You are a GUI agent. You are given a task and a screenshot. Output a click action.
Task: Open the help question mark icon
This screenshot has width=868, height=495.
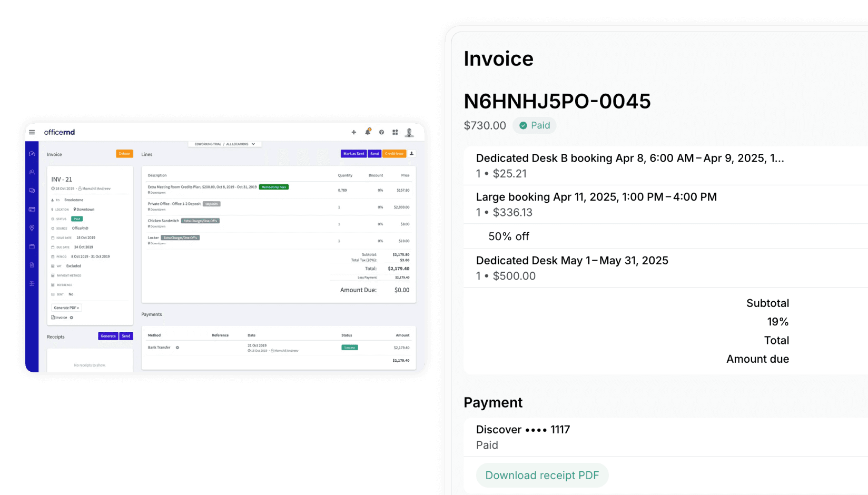pyautogui.click(x=381, y=132)
